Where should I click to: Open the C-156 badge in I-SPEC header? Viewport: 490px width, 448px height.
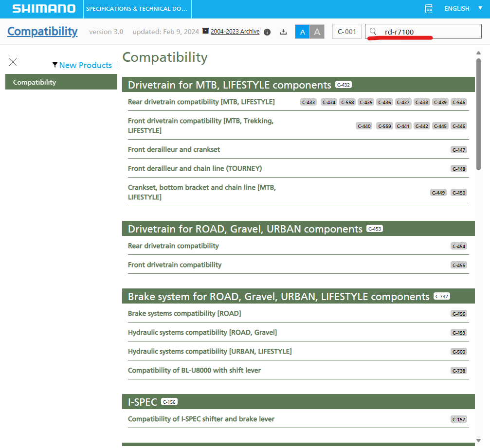click(169, 402)
